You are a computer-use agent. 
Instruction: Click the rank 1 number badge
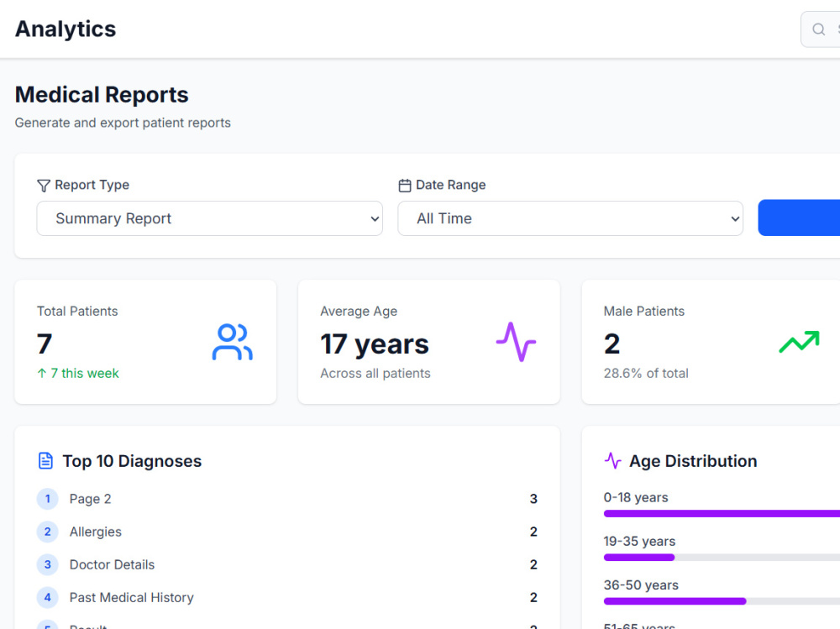pos(48,499)
